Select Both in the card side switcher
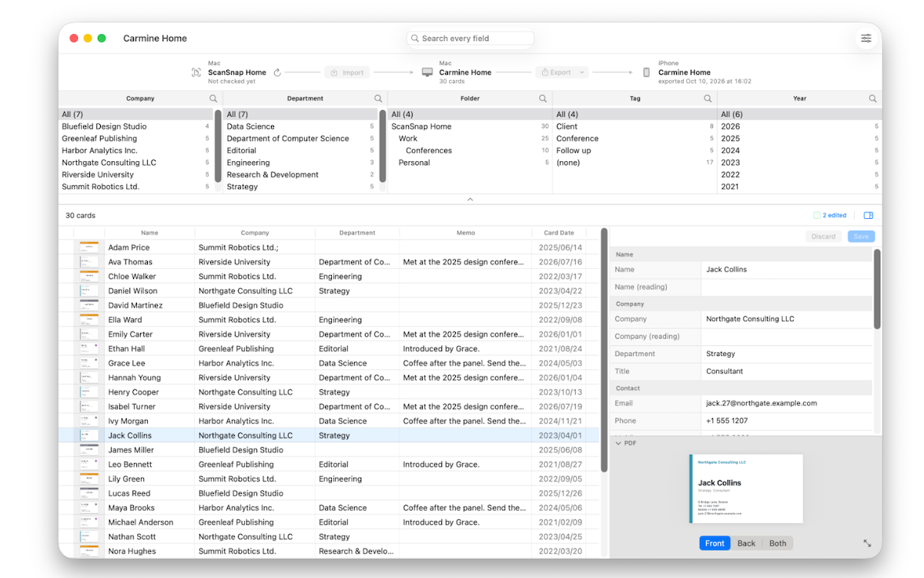Screen dimensions: 924x578 (x=778, y=543)
